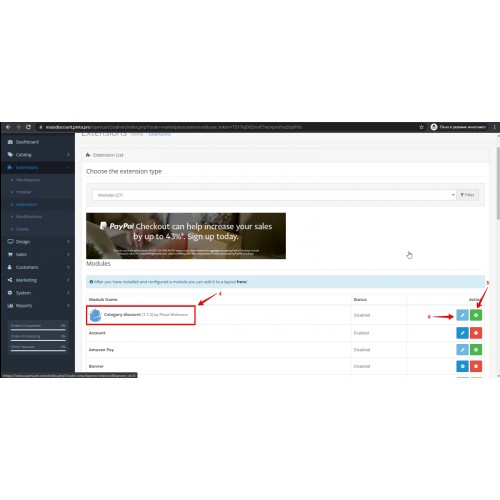The image size is (500, 500).
Task: Click the Sales cart icon
Action: tap(10, 254)
